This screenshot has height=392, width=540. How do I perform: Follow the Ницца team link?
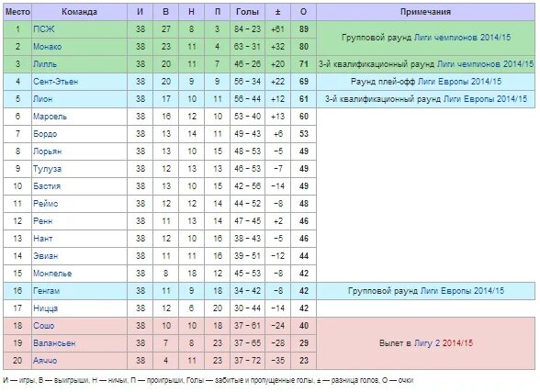coord(46,308)
